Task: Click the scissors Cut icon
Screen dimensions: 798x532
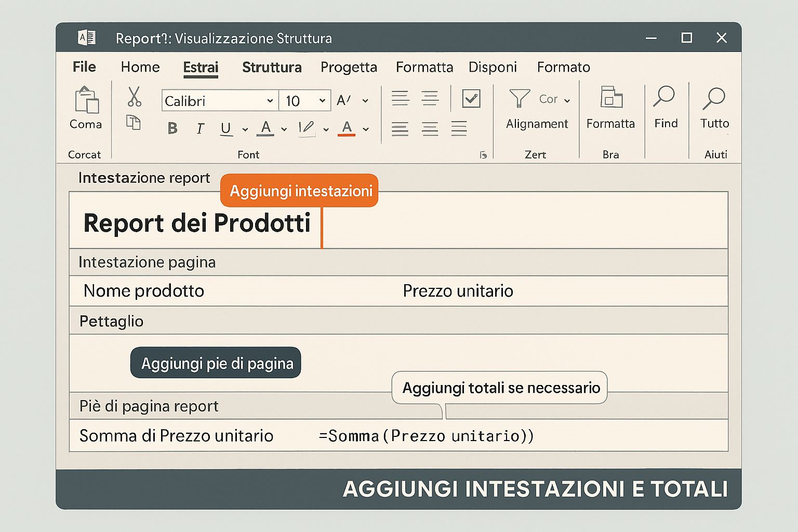Action: [x=134, y=97]
